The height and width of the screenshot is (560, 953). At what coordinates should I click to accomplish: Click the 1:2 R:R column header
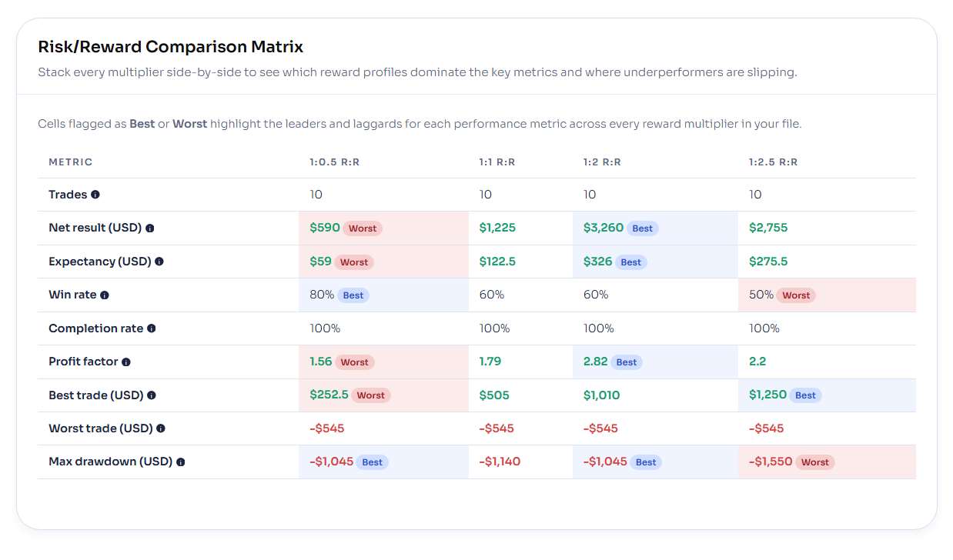click(x=602, y=162)
